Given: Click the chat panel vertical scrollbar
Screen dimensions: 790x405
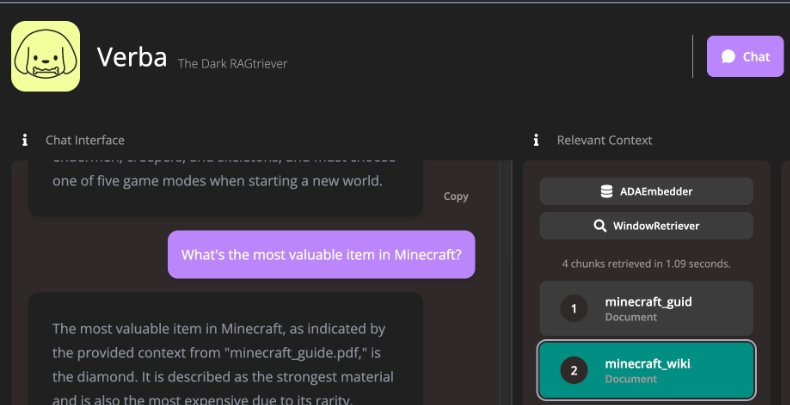Looking at the screenshot, I should click(506, 280).
